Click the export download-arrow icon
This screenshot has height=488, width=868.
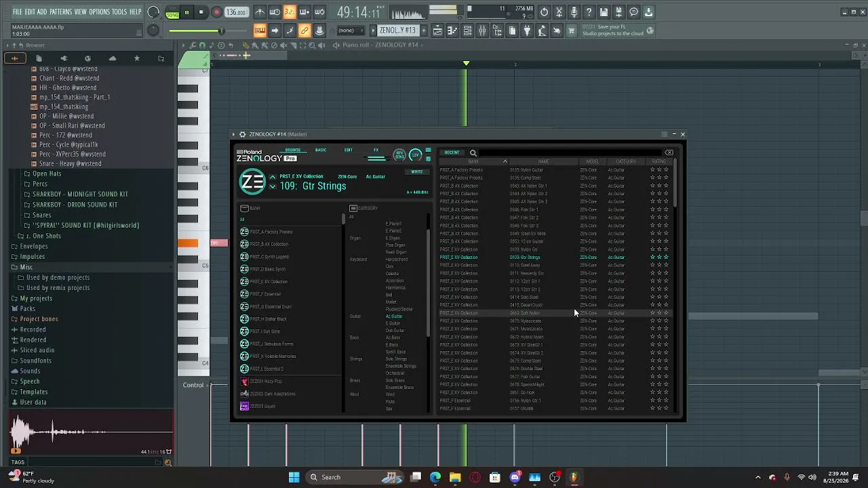coord(648,12)
